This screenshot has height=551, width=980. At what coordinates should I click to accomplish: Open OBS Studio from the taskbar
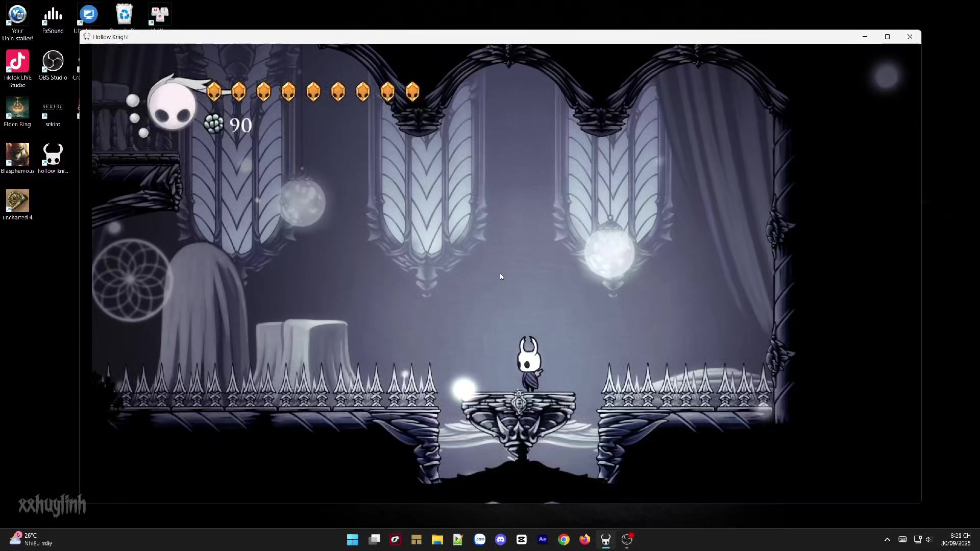627,540
